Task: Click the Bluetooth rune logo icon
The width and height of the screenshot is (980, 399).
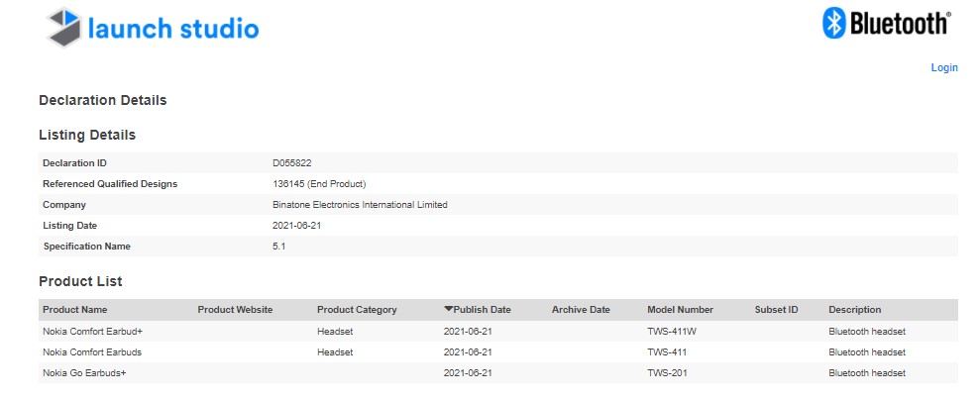Action: coord(833,23)
